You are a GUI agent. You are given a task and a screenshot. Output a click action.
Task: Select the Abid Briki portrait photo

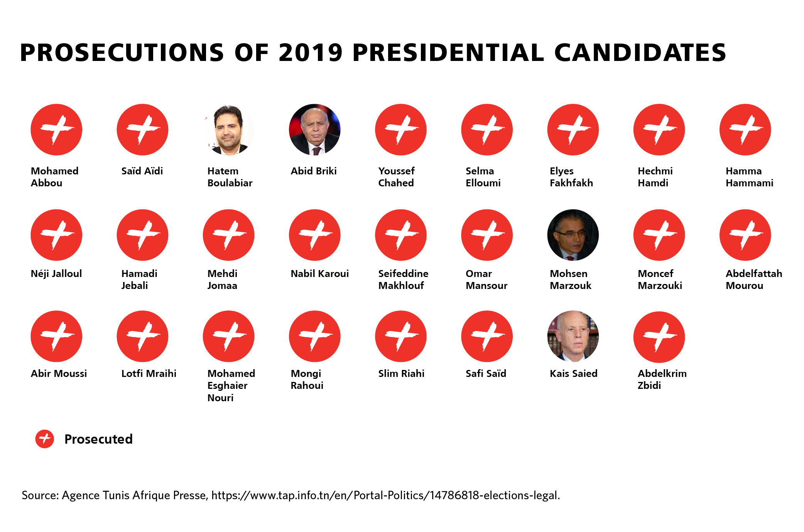click(x=315, y=130)
